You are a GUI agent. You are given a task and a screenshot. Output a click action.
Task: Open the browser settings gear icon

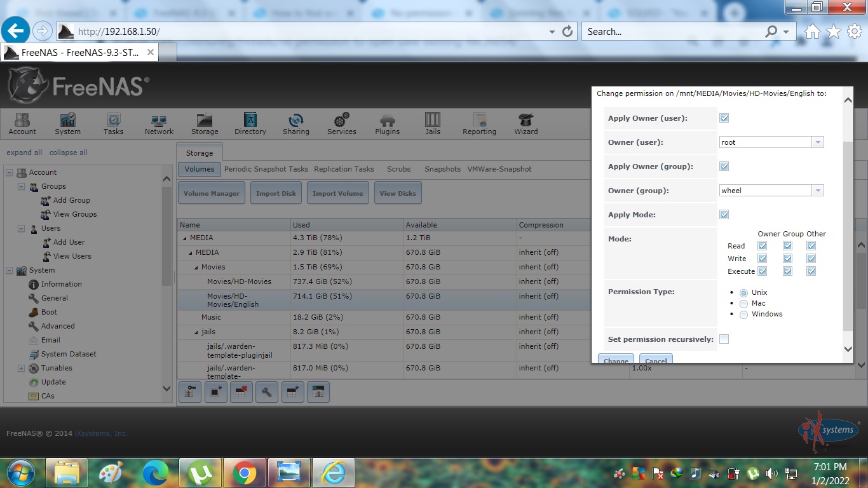855,31
